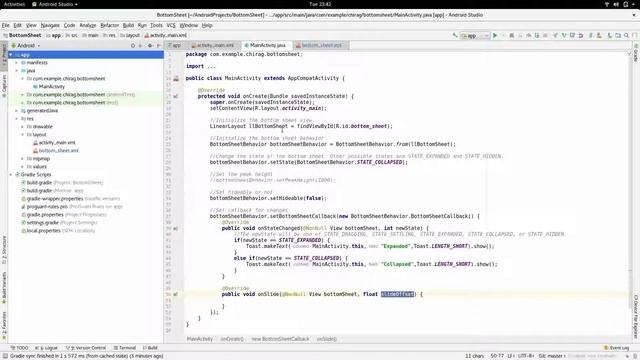
Task: Open Device File Explorer side tab
Action: pyautogui.click(x=636, y=316)
